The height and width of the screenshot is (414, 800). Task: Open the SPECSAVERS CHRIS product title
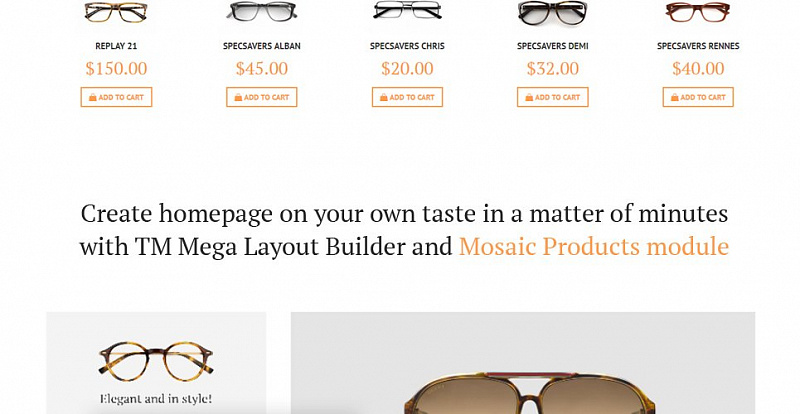(x=407, y=46)
